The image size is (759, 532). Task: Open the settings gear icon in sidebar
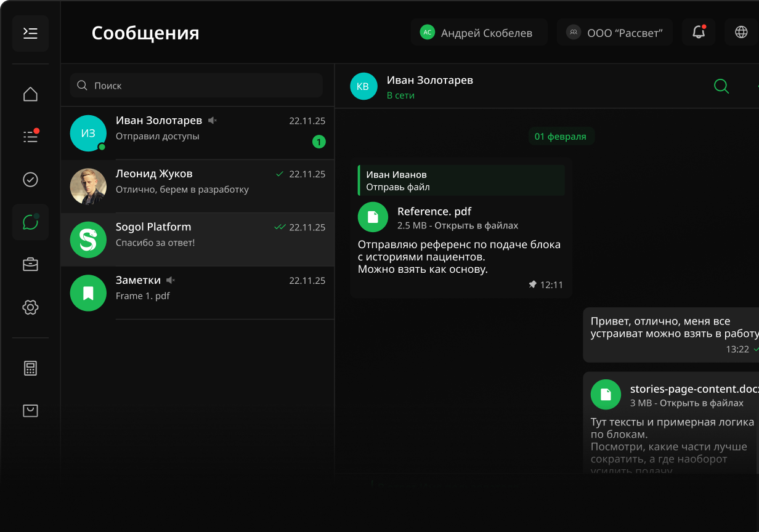pyautogui.click(x=30, y=307)
